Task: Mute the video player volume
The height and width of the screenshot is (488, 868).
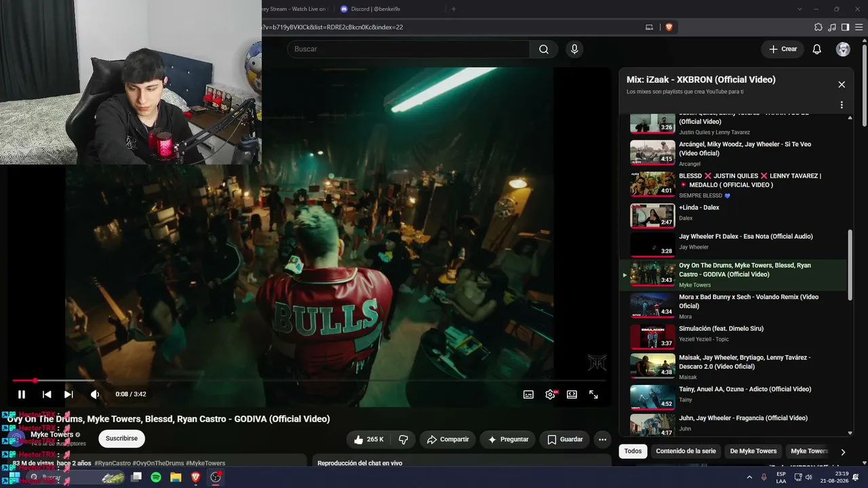Action: click(x=95, y=394)
